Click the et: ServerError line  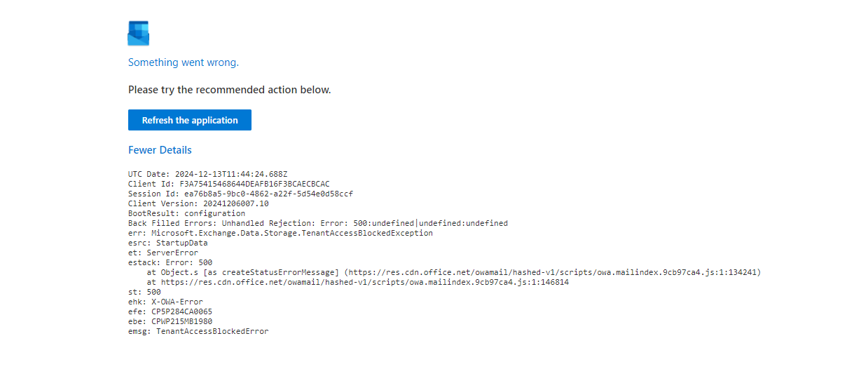point(163,253)
